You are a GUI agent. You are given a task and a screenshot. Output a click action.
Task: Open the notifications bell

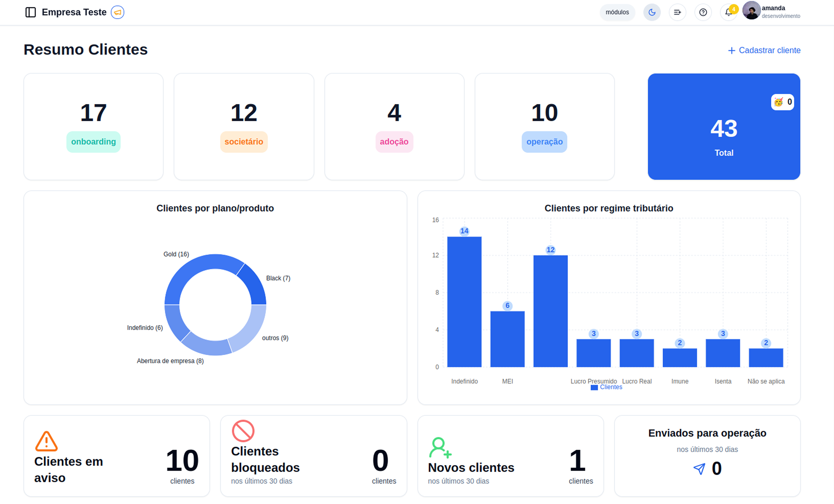tap(728, 13)
